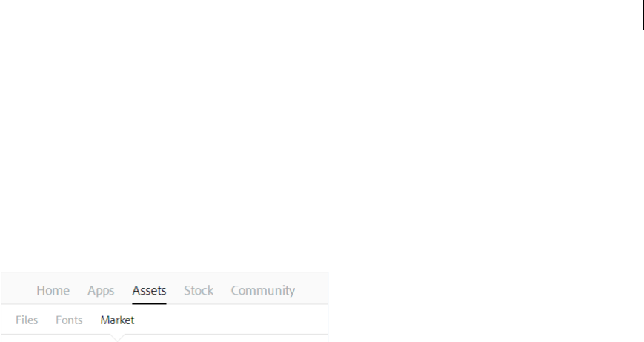
Task: Select the Market sub-tab
Action: (117, 320)
